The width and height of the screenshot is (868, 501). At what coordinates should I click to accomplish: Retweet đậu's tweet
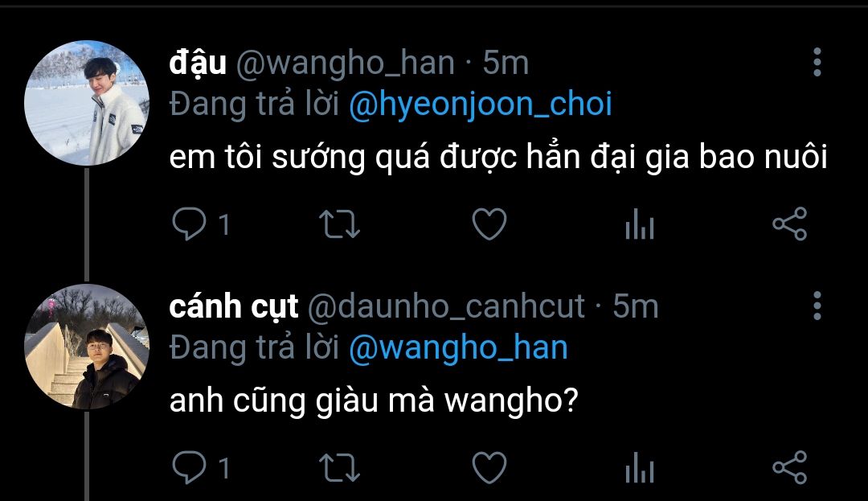pyautogui.click(x=339, y=224)
